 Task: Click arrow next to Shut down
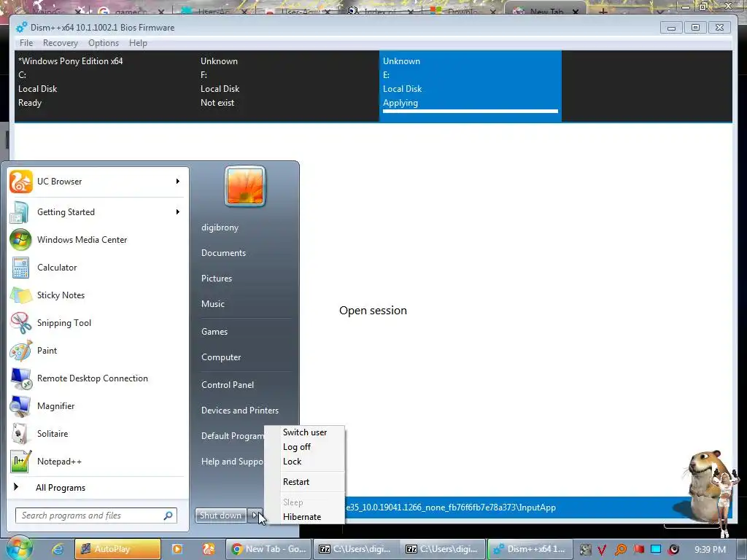(255, 516)
